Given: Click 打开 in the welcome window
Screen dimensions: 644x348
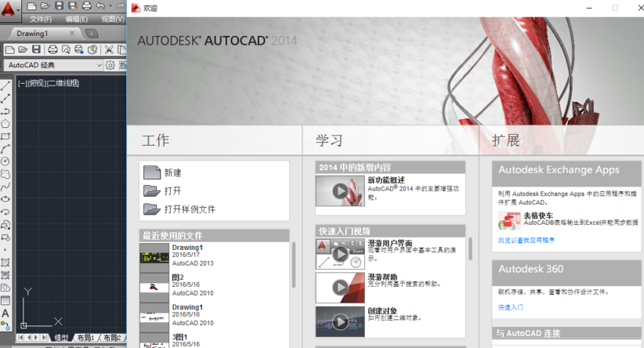Looking at the screenshot, I should 163,190.
